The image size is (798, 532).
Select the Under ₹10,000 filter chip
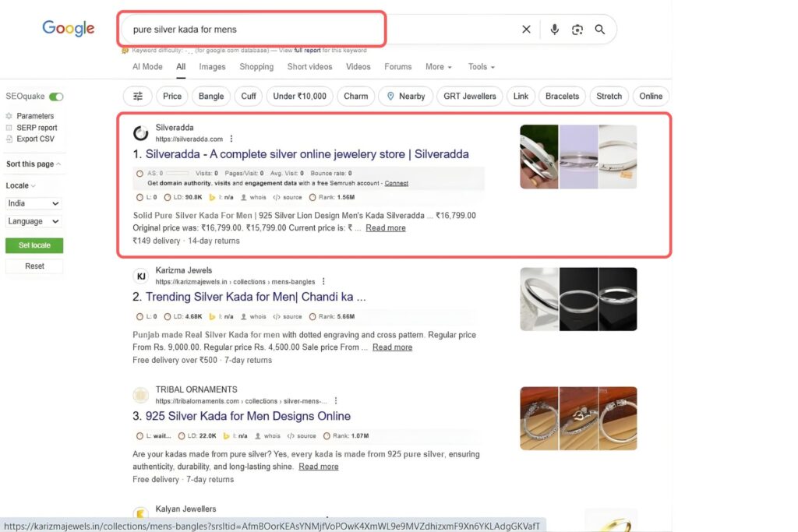(x=300, y=97)
